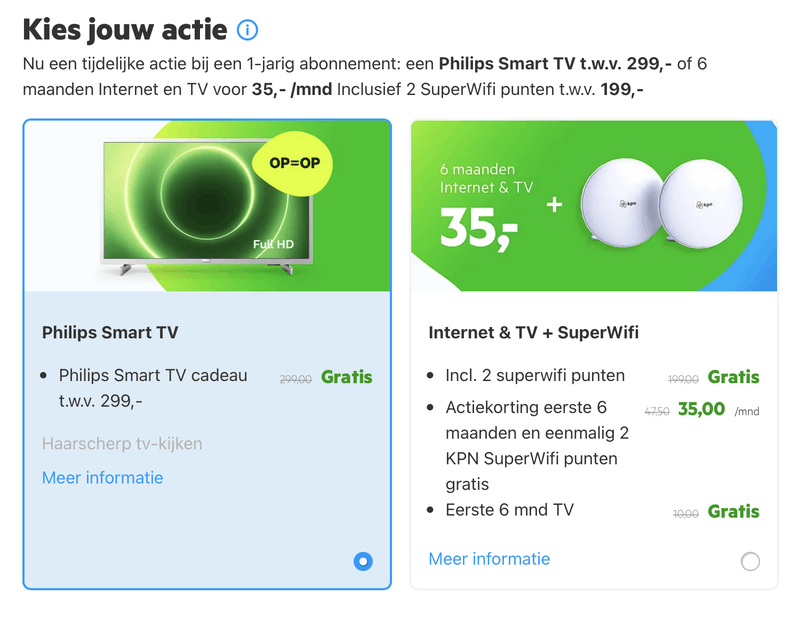This screenshot has height=618, width=800.
Task: Click the Gratis label for superwifi punten
Action: tap(733, 378)
